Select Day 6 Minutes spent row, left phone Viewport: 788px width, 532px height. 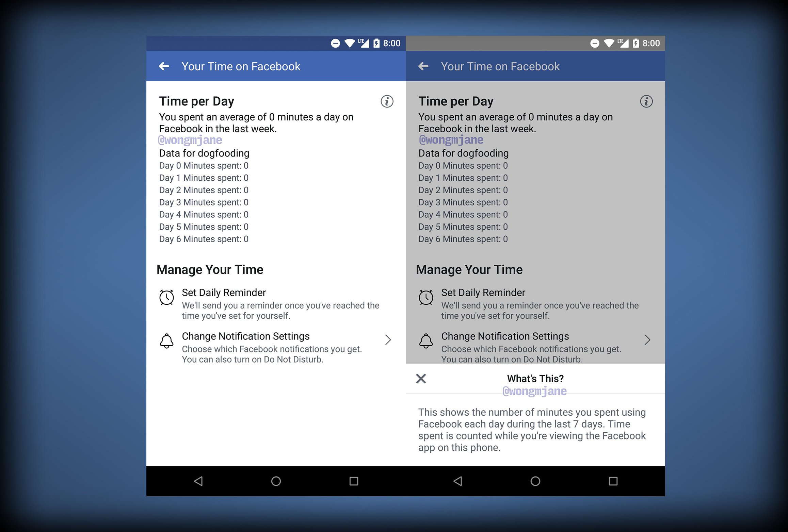(x=204, y=239)
